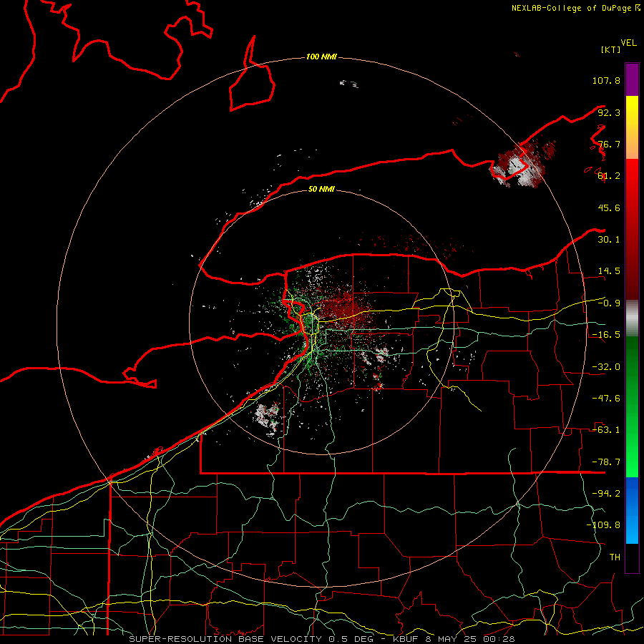Click the -47.6 legend value
This screenshot has width=644, height=644.
click(606, 399)
